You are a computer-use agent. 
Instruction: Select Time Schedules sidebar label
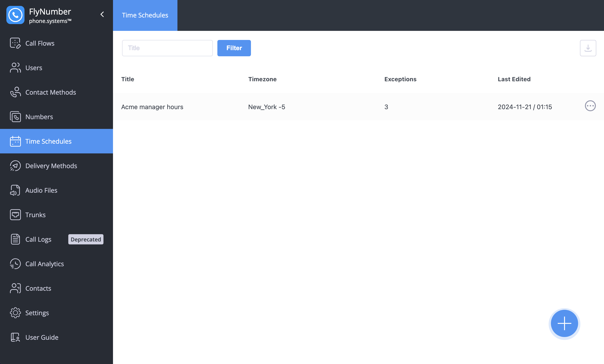pyautogui.click(x=49, y=141)
